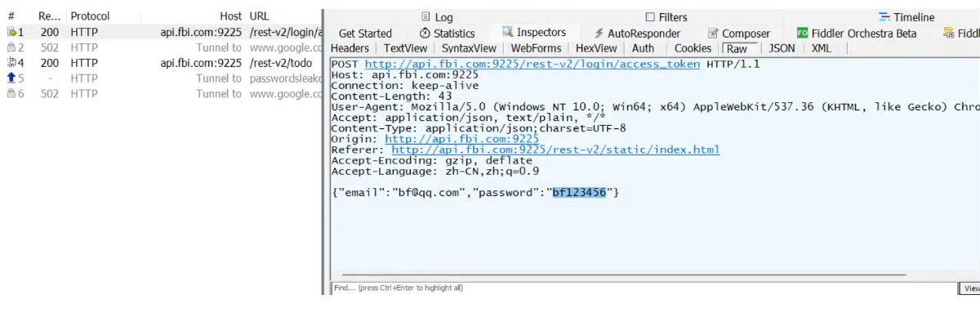This screenshot has width=980, height=322.
Task: Sort sessions by the Protocol column header
Action: point(90,16)
